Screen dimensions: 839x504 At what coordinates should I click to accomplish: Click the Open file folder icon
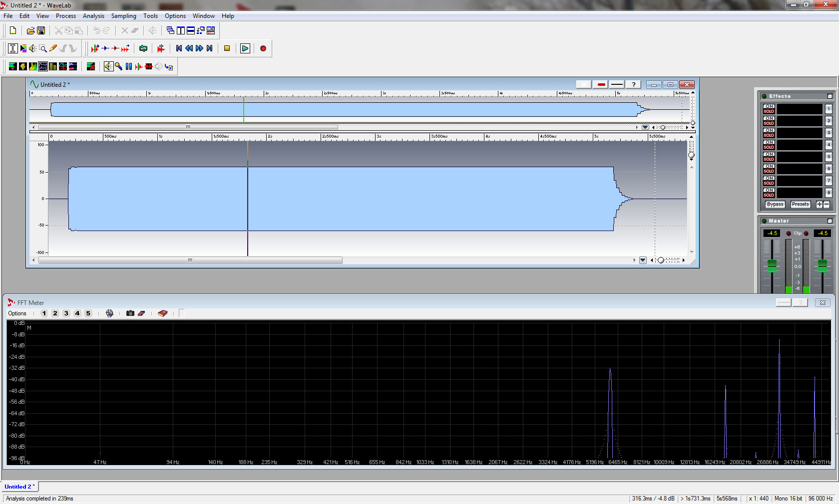[30, 30]
